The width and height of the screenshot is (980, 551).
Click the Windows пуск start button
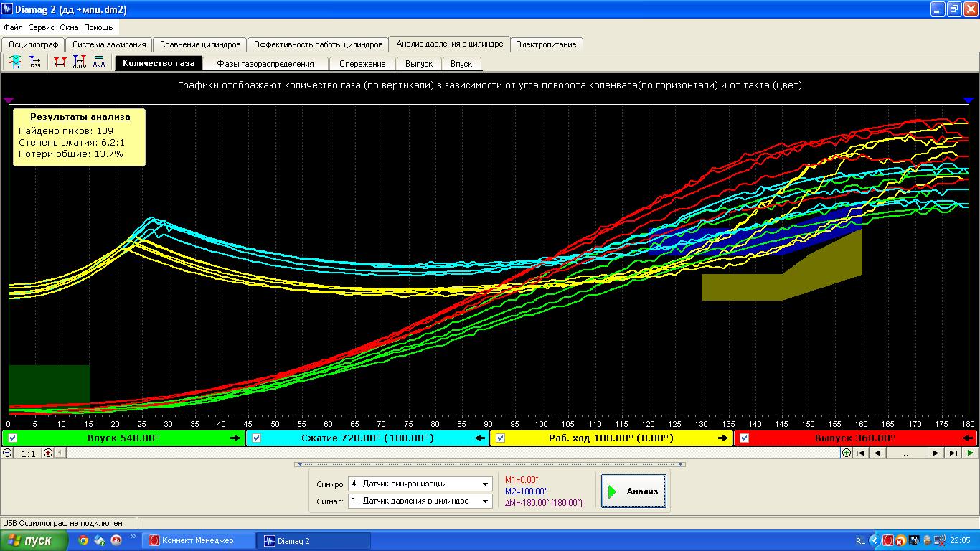[34, 540]
